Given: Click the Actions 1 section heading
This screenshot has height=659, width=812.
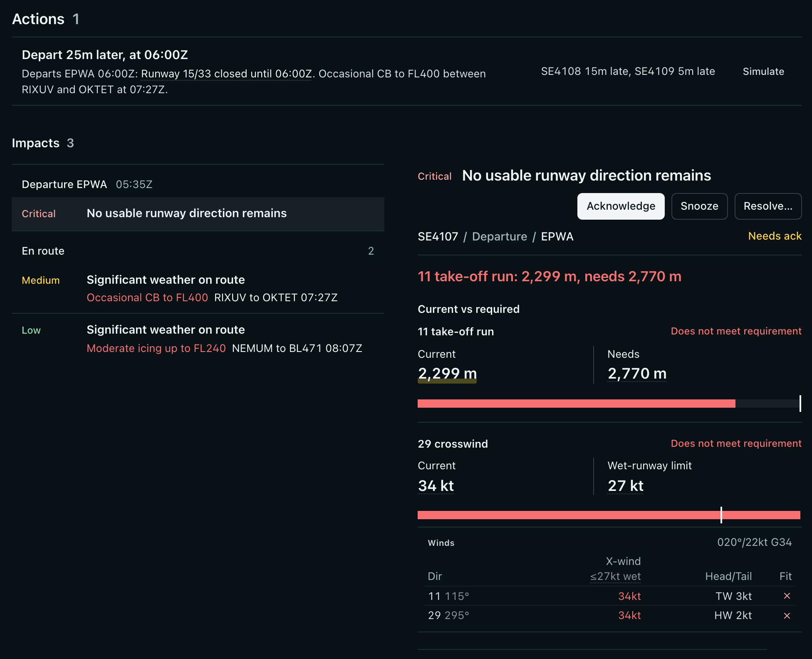Looking at the screenshot, I should [x=46, y=19].
